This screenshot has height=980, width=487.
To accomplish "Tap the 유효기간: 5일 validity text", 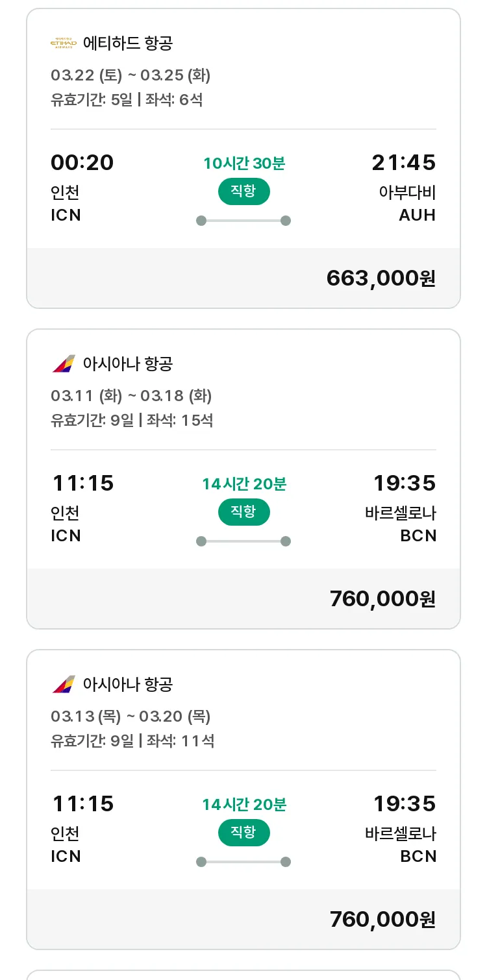I will pos(92,100).
